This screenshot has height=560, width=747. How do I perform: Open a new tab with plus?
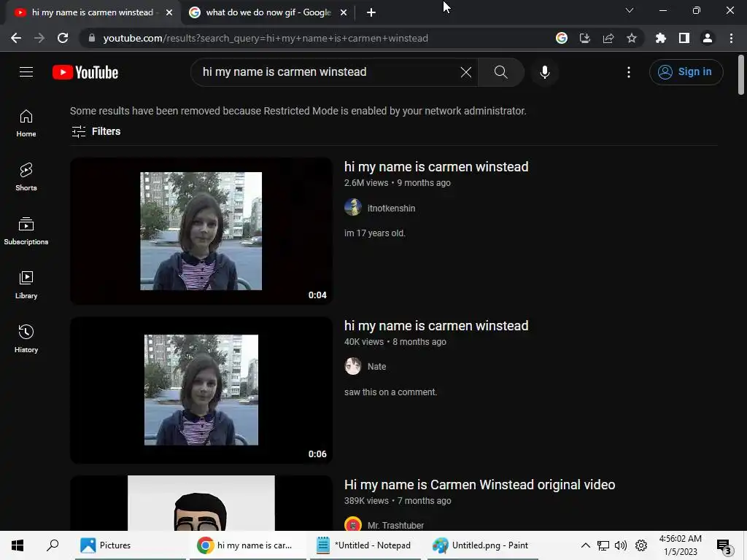371,12
